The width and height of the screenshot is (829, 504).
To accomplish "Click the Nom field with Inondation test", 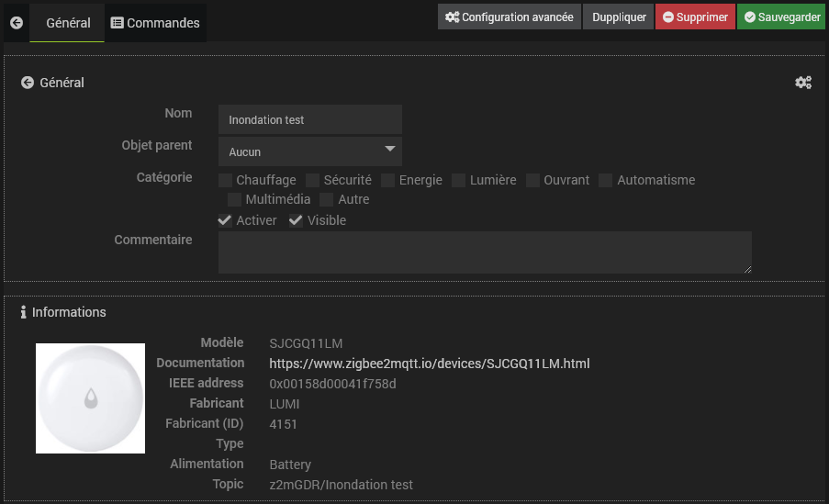I will 310,119.
